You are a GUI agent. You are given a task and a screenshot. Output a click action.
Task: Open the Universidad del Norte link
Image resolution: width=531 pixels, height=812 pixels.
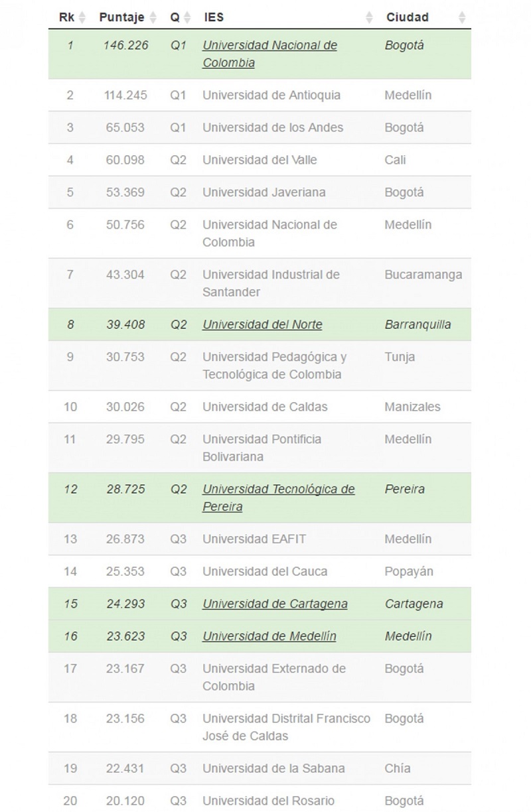tap(262, 324)
